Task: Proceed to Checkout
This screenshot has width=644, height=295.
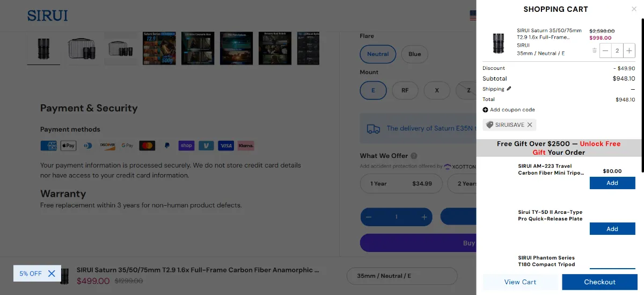Action: [600, 282]
